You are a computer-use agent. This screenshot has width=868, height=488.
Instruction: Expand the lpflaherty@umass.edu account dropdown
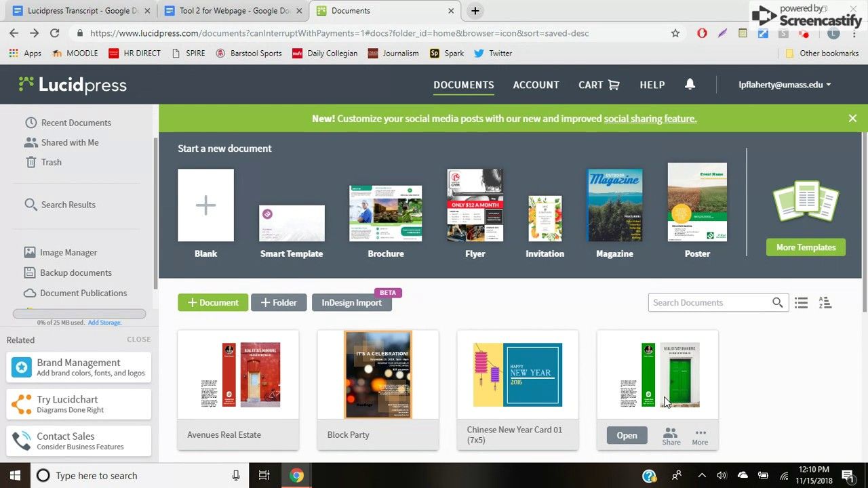pos(785,85)
